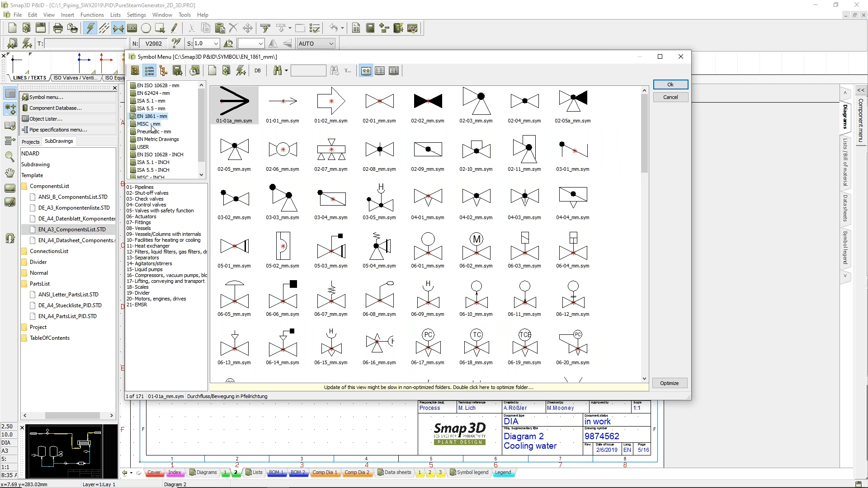Image resolution: width=868 pixels, height=488 pixels.
Task: Select the hand pan tool in left sidebar
Action: tap(9, 173)
